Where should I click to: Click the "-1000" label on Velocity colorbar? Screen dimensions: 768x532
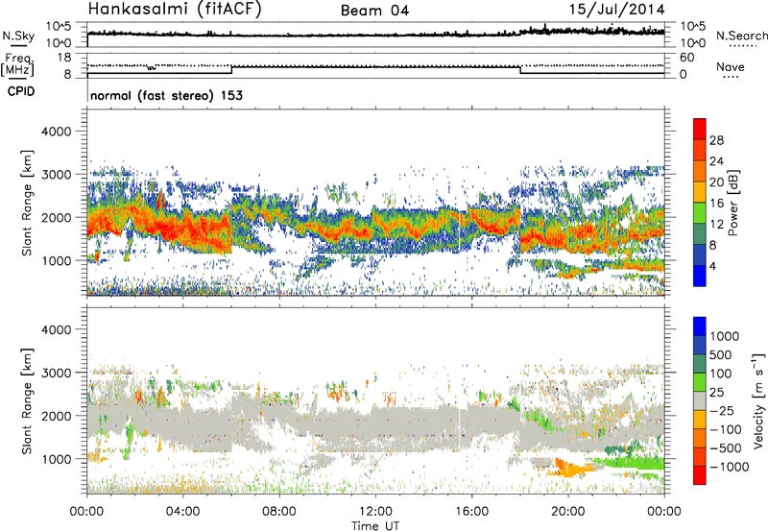[x=730, y=467]
